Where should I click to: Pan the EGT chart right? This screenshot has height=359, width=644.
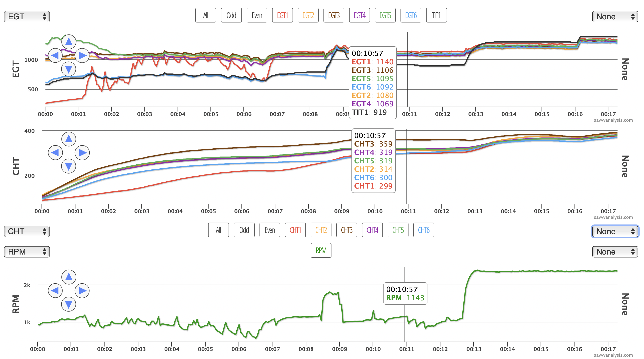click(82, 55)
